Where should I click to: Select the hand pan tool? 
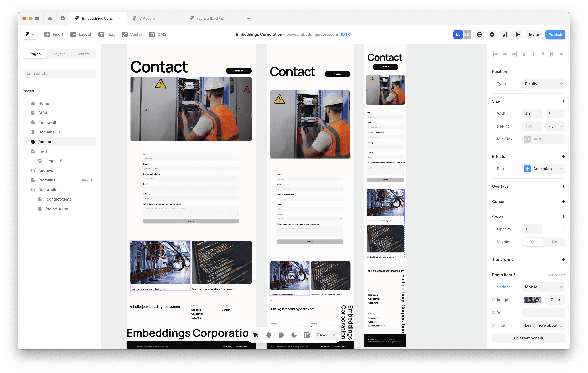pyautogui.click(x=268, y=335)
